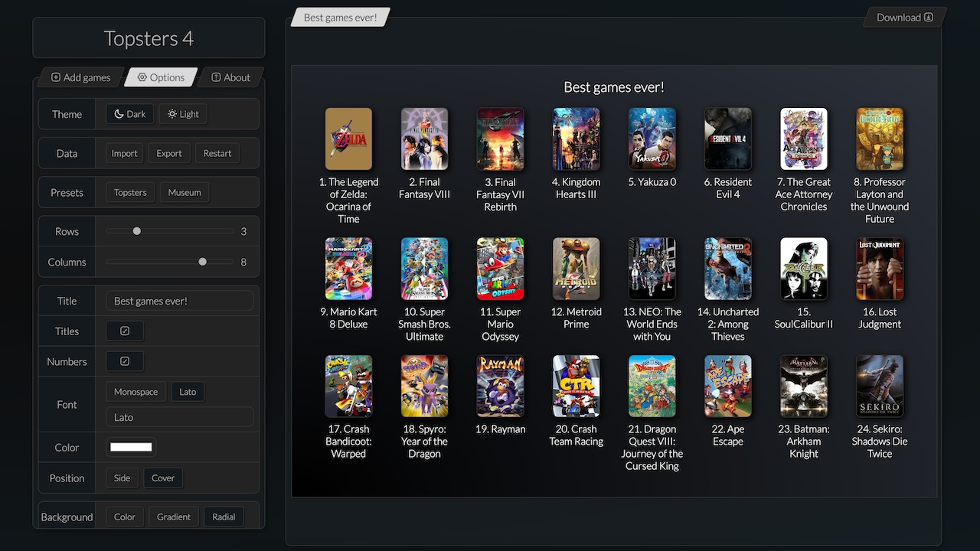The height and width of the screenshot is (551, 980).
Task: Select the 'Best games ever!' chart tab
Action: (x=341, y=18)
